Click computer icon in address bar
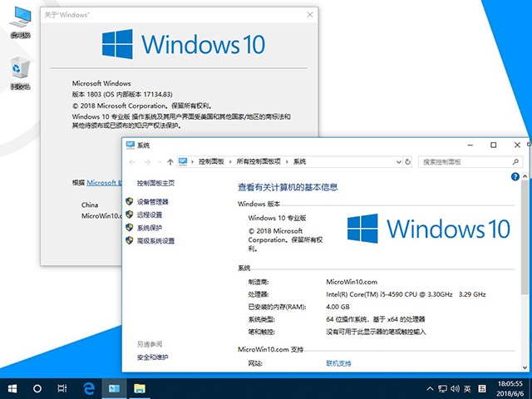Image resolution: width=532 pixels, height=399 pixels. tap(183, 161)
